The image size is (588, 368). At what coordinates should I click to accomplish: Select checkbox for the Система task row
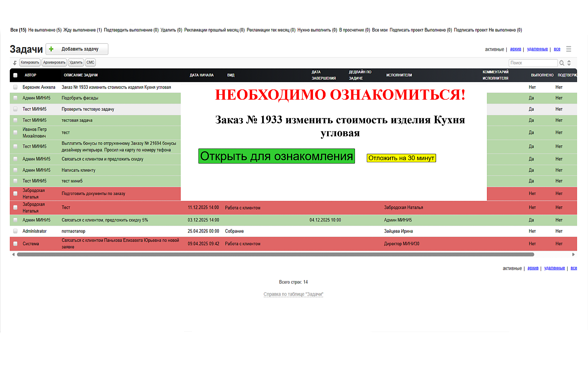(15, 244)
